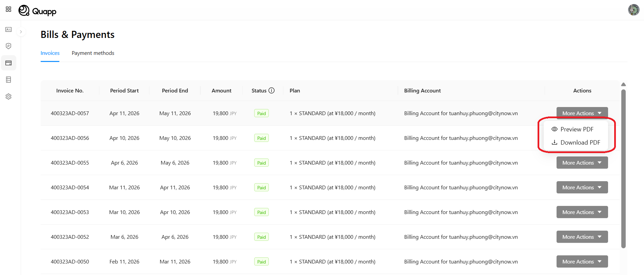Click the Quapp logo
This screenshot has height=275, width=644.
(x=37, y=11)
